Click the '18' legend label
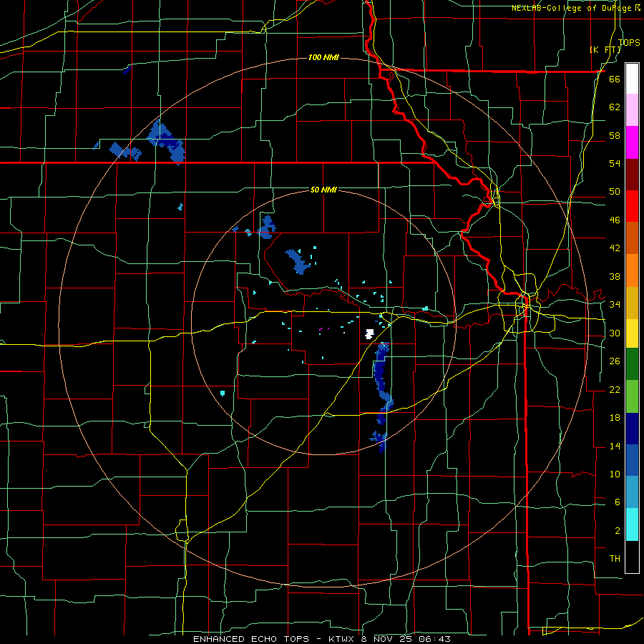The height and width of the screenshot is (644, 644). [x=615, y=418]
